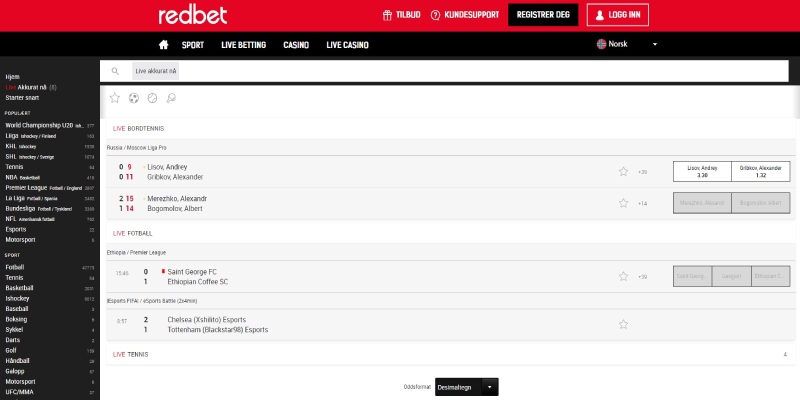Filter live events by table tennis icon
The image size is (800, 400).
click(x=171, y=98)
